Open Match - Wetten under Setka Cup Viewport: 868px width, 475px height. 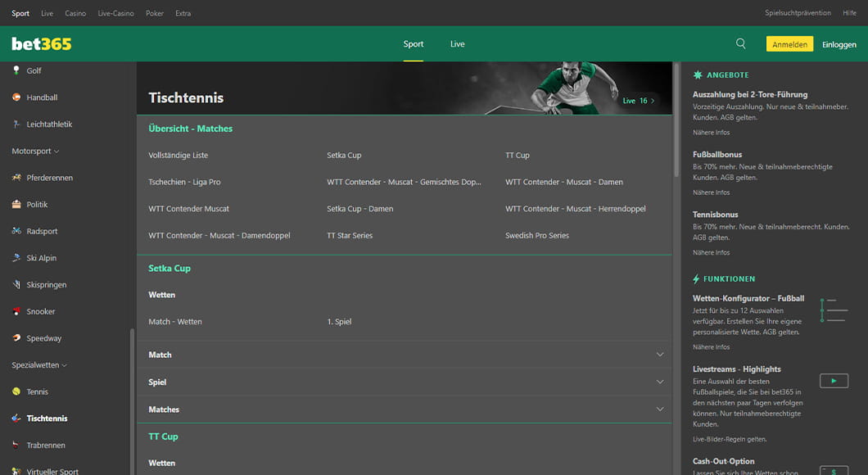tap(175, 322)
